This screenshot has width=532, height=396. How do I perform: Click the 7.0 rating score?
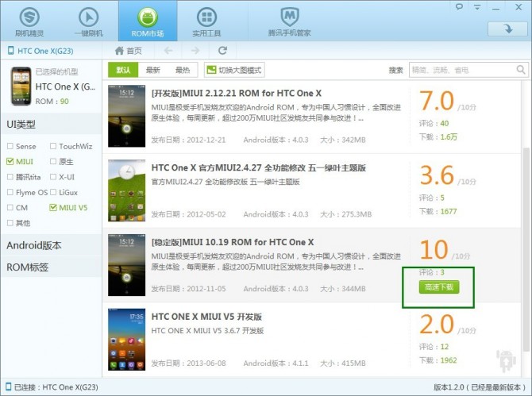[437, 101]
